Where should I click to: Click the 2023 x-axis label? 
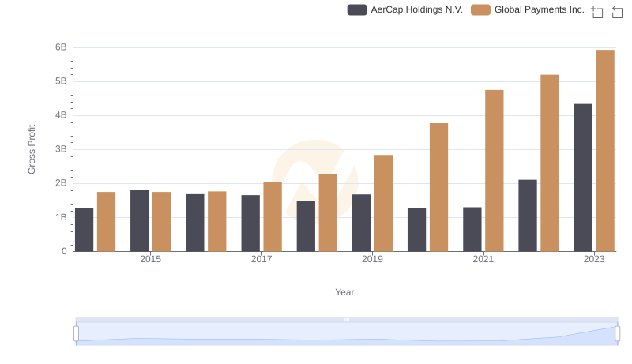pyautogui.click(x=594, y=259)
